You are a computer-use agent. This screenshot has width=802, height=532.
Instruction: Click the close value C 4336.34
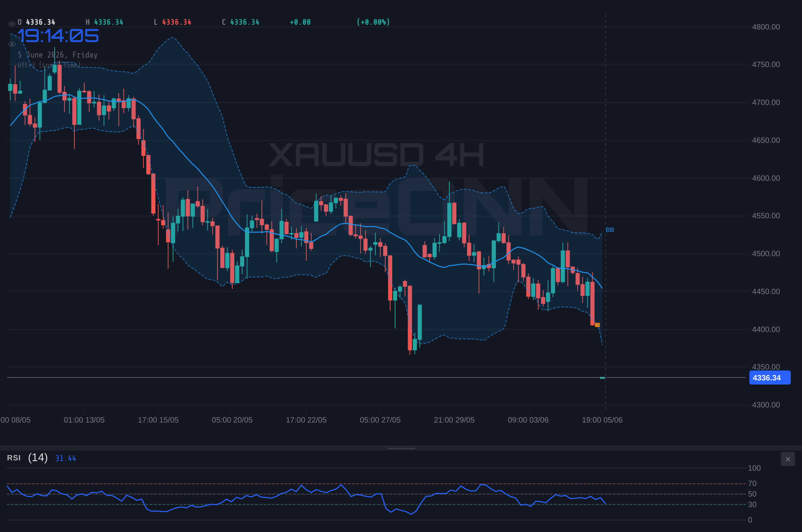[x=241, y=22]
